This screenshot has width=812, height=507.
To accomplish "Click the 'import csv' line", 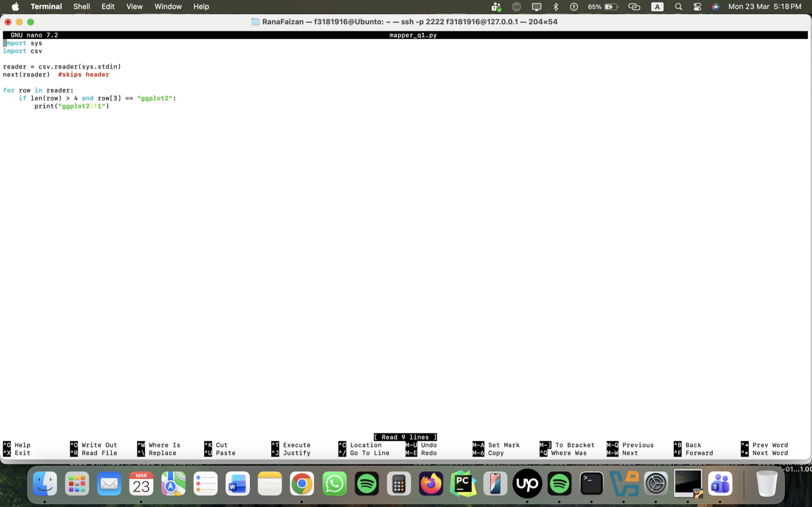I will (x=23, y=51).
